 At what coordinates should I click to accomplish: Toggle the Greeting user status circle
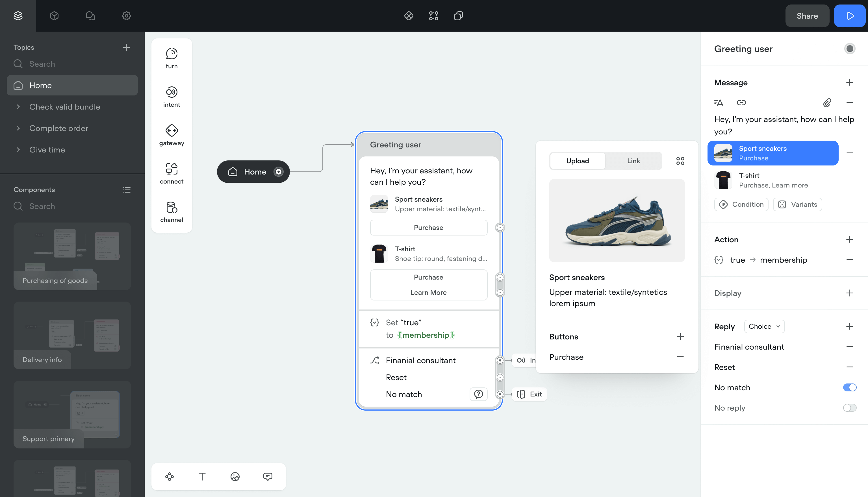[850, 49]
